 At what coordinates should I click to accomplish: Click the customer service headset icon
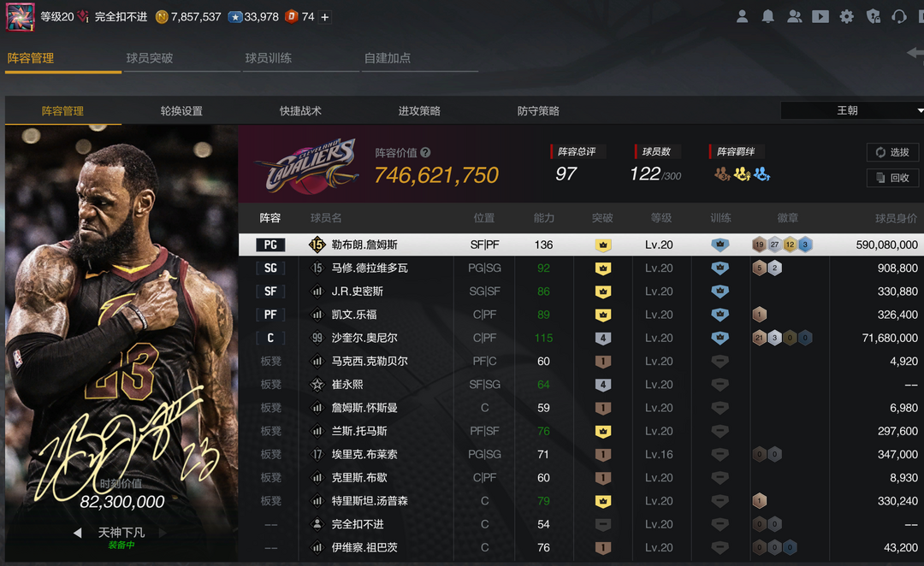coord(898,16)
